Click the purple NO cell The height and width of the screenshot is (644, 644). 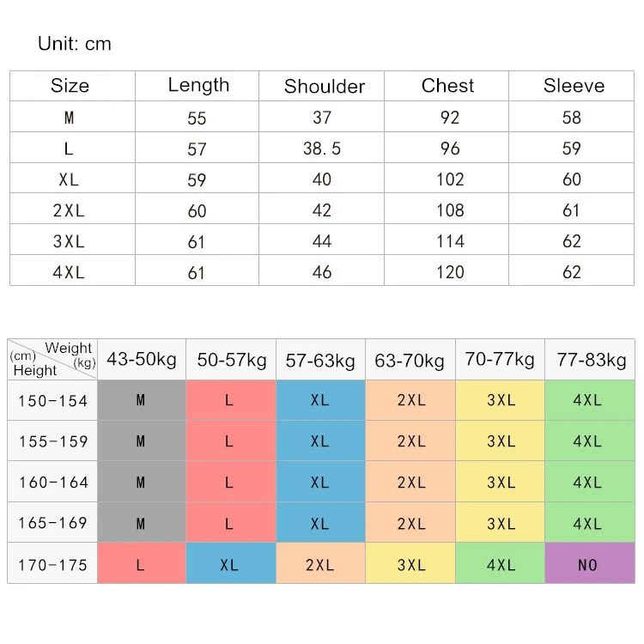pyautogui.click(x=590, y=563)
